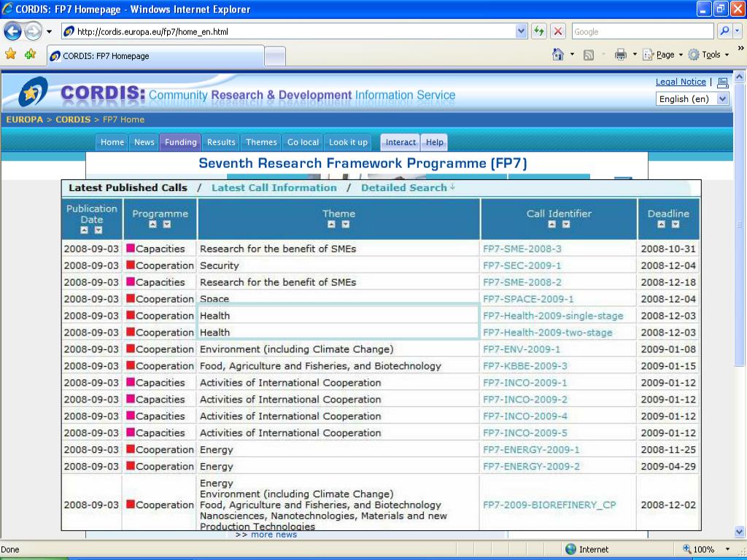The height and width of the screenshot is (560, 747).
Task: Expand the address bar URL dropdown
Action: tap(521, 31)
